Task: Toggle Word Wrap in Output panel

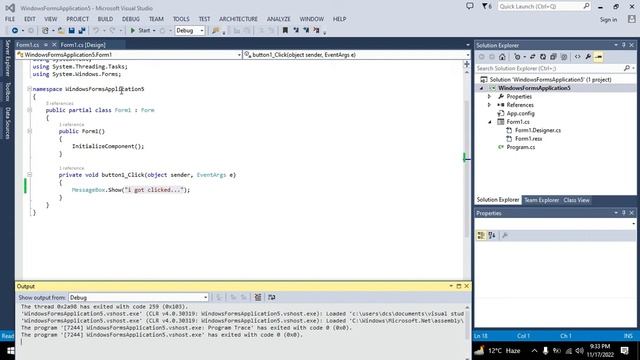Action: click(272, 298)
